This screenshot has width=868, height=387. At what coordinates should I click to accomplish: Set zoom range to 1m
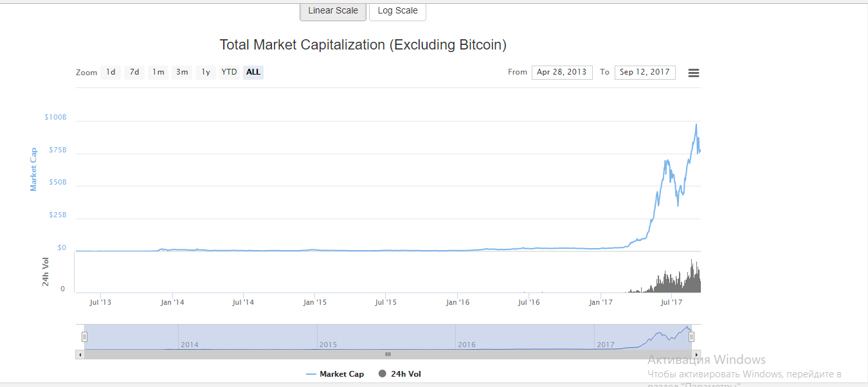pyautogui.click(x=158, y=72)
